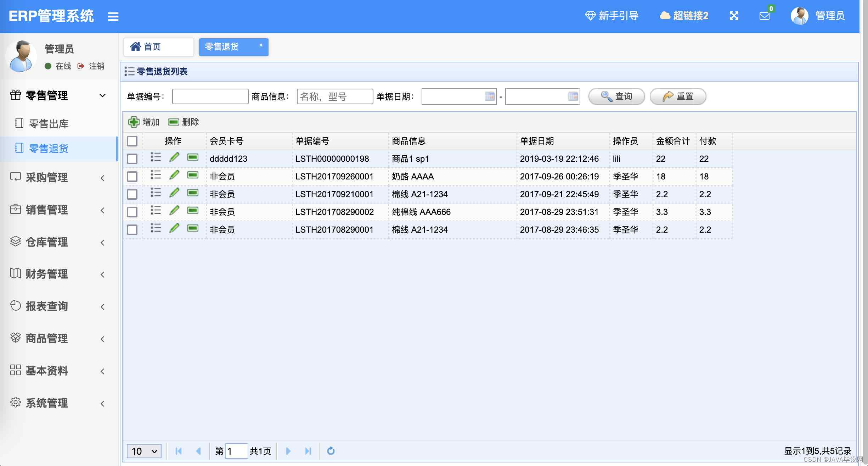
Task: Click the refresh icon in pagination bar
Action: [331, 451]
